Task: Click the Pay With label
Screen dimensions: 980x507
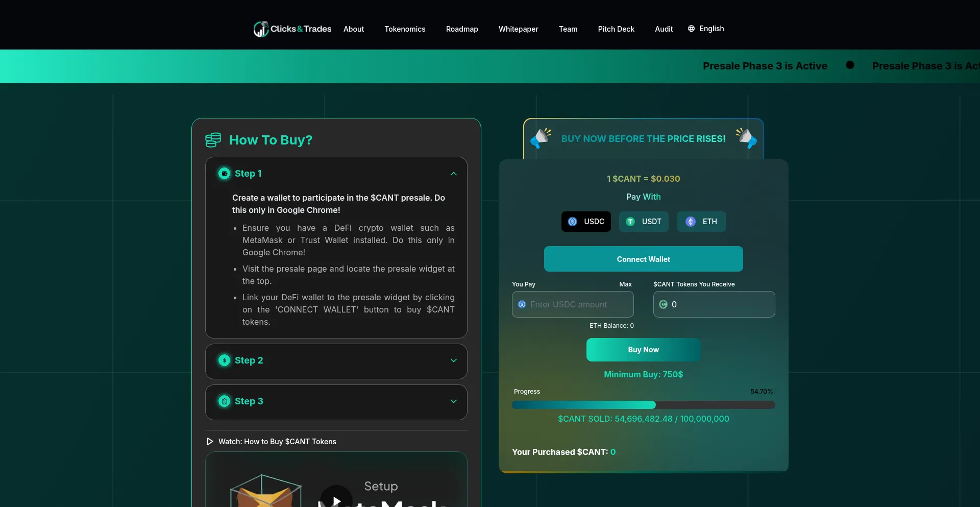Action: (x=644, y=197)
